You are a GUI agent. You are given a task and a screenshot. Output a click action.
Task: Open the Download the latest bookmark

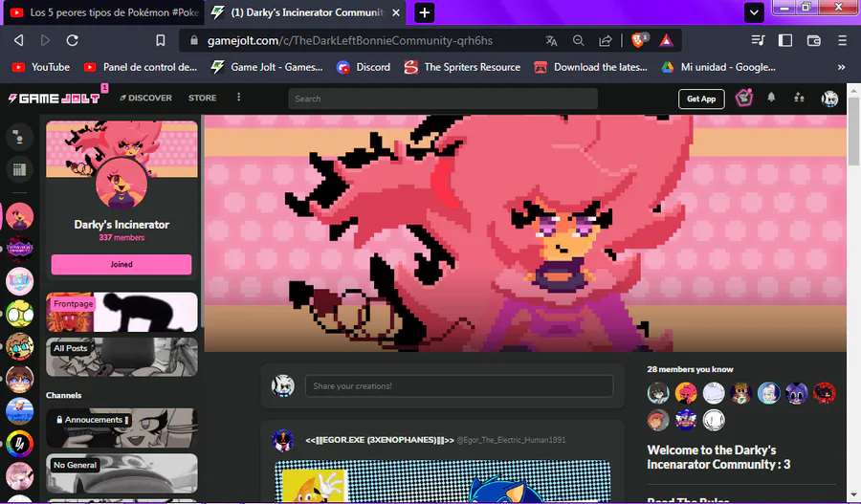(591, 67)
